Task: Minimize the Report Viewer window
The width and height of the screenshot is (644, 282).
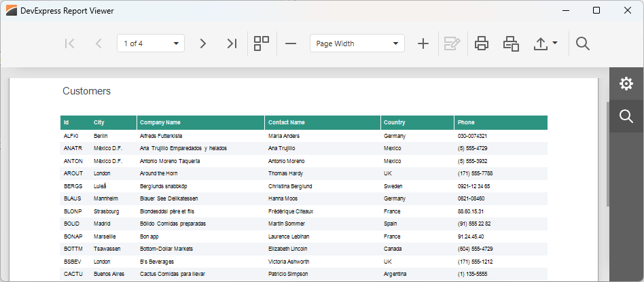Action: pos(567,11)
